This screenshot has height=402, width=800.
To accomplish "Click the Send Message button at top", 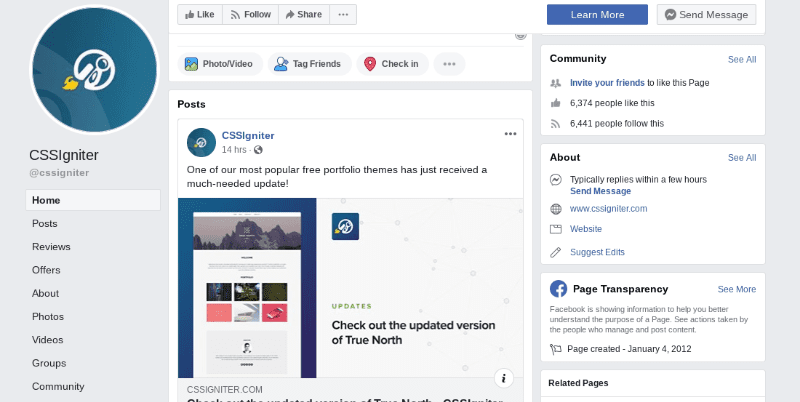I will point(706,15).
